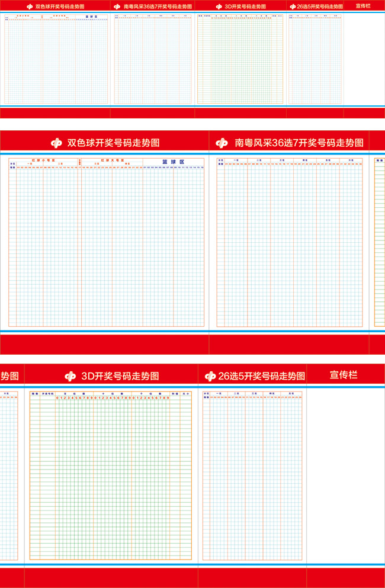
Task: Open the small 南粤风采36选7 chart thumbnail in top strip
Action: tap(153, 59)
